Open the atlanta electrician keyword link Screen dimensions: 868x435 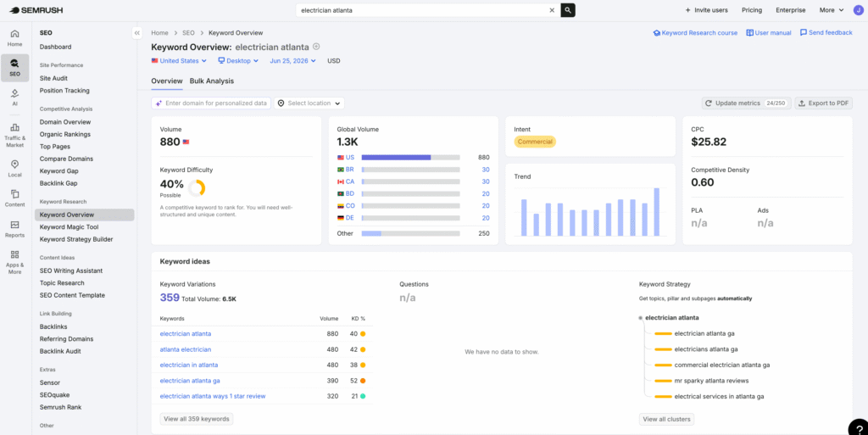point(186,349)
